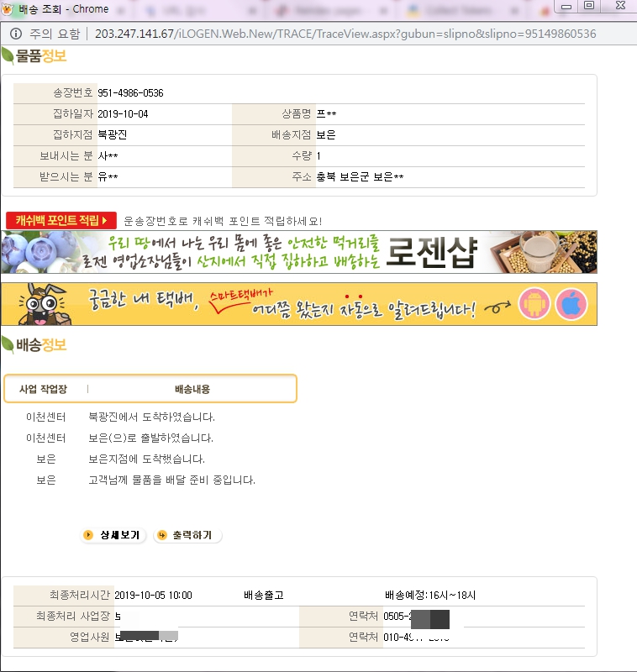
Task: Click the page favicon in the title bar
Action: [x=8, y=8]
